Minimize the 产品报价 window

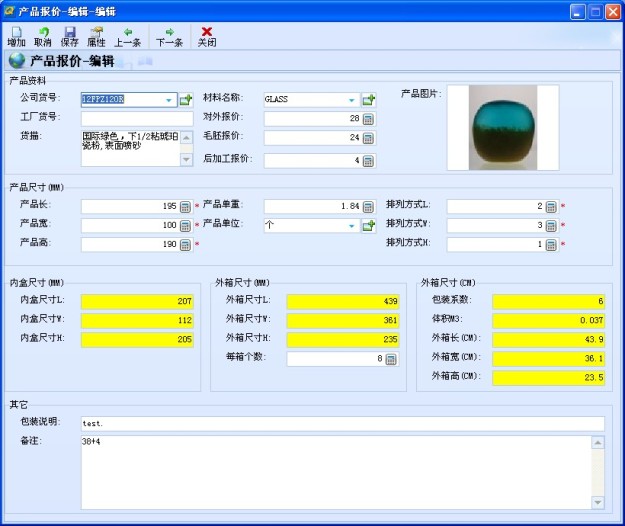click(578, 12)
